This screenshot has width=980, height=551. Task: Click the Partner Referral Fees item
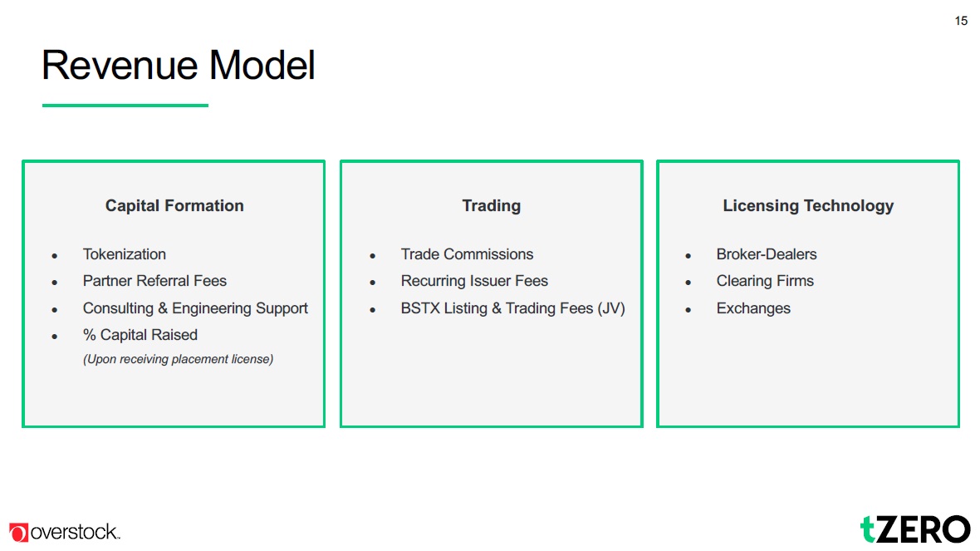pyautogui.click(x=154, y=281)
